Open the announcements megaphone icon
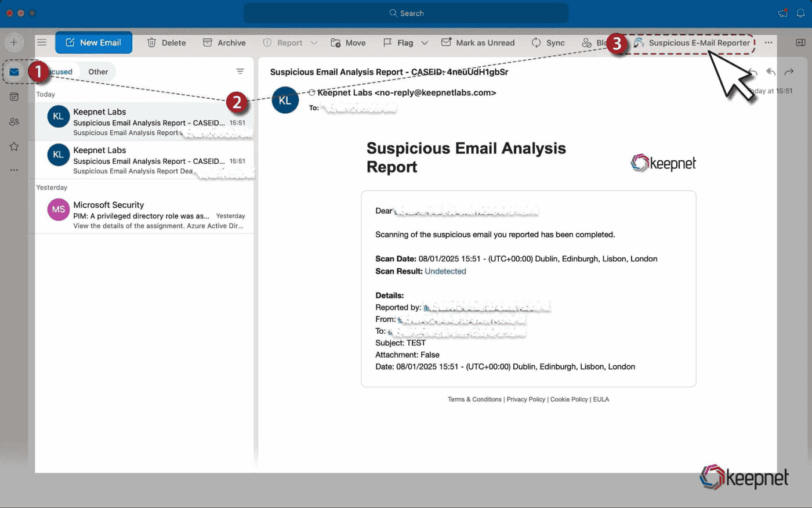 [782, 13]
